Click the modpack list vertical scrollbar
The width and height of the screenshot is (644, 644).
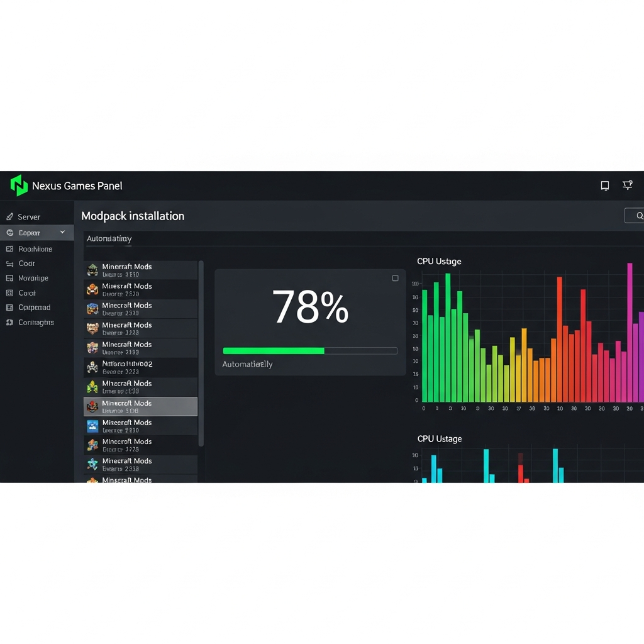tap(201, 352)
